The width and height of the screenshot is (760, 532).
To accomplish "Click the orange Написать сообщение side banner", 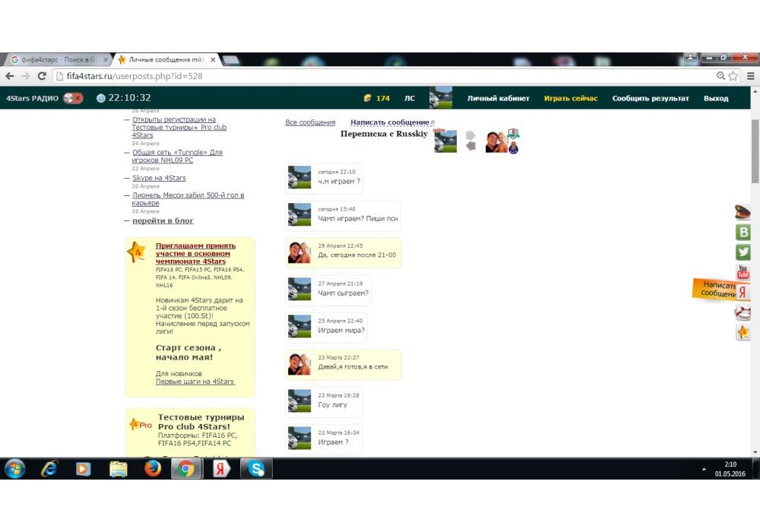I will click(714, 289).
